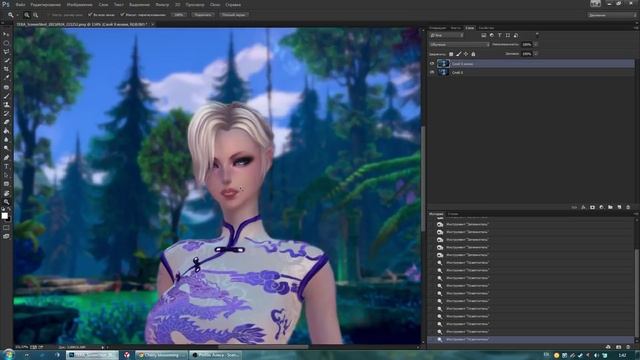This screenshot has height=360, width=640.
Task: Open the blend mode dropdown
Action: [x=460, y=44]
